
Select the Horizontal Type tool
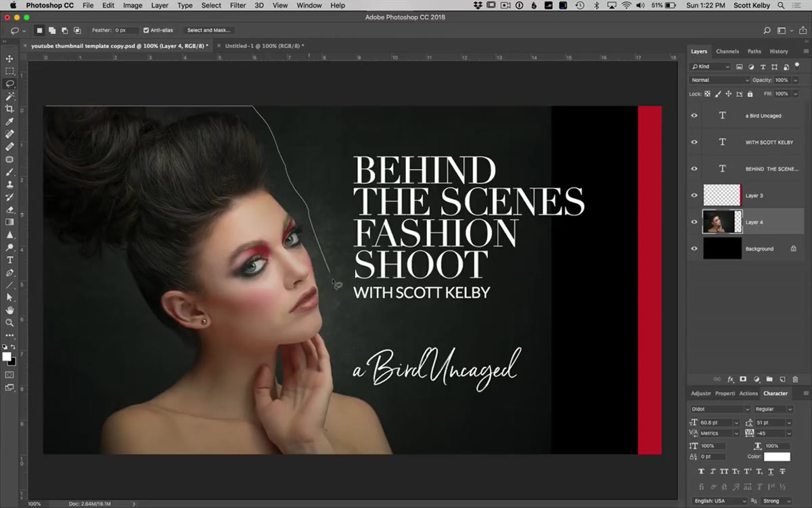[9, 260]
